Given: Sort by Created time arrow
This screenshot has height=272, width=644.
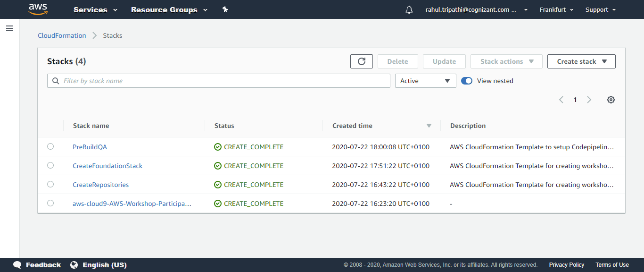Looking at the screenshot, I should point(429,126).
